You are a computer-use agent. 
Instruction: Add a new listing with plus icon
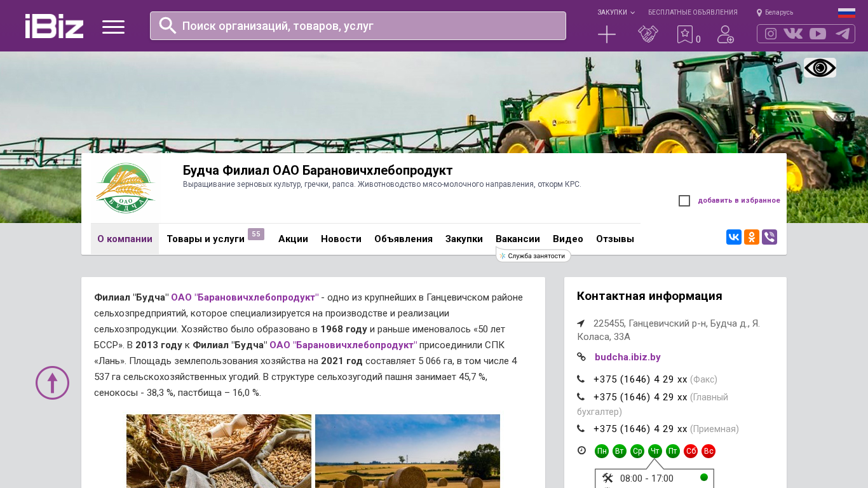pyautogui.click(x=607, y=34)
